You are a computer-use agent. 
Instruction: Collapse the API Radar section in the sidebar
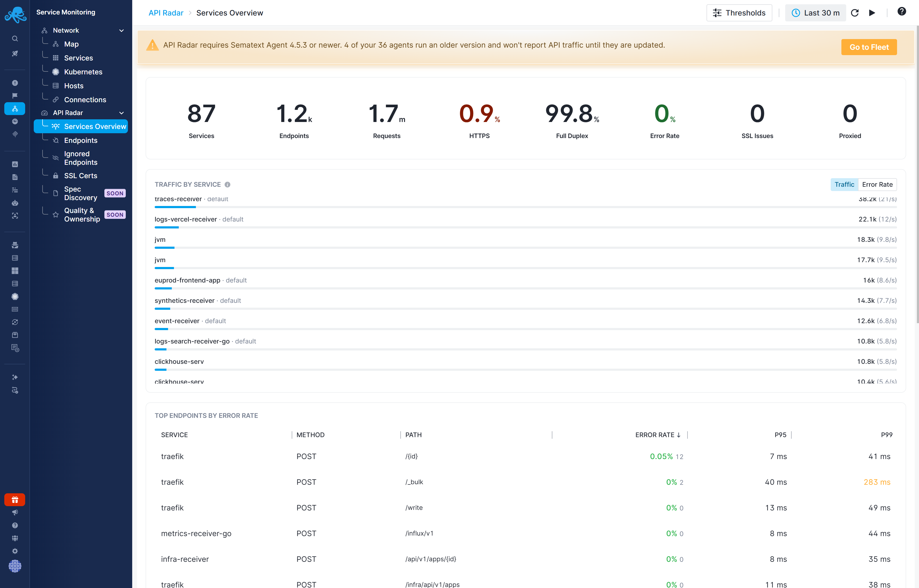(x=121, y=113)
